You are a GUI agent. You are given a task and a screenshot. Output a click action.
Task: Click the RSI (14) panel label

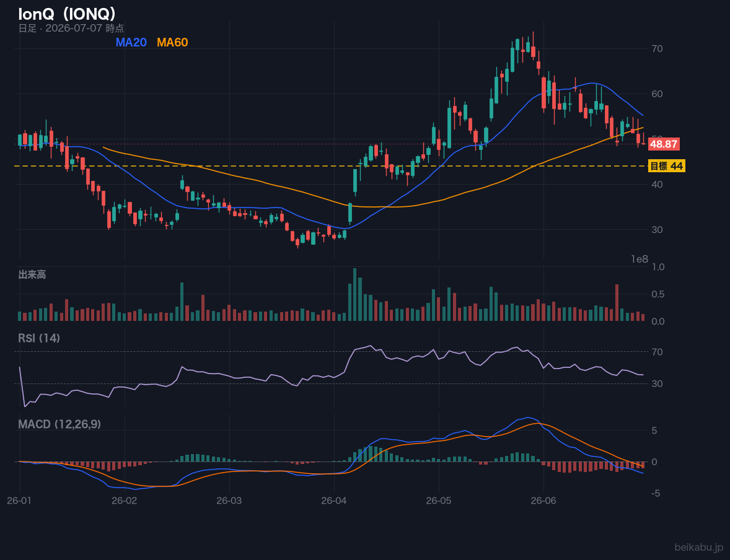tap(39, 338)
